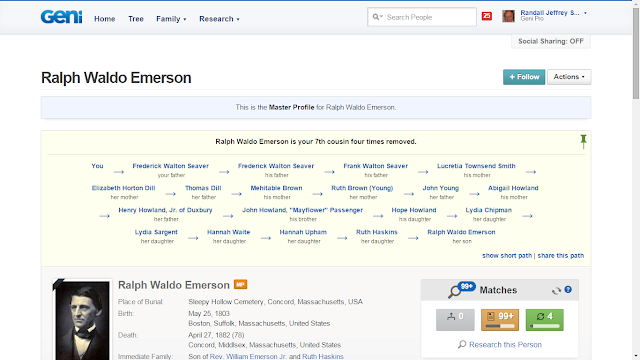Open the red notifications counter icon
640x360 pixels.
487,16
